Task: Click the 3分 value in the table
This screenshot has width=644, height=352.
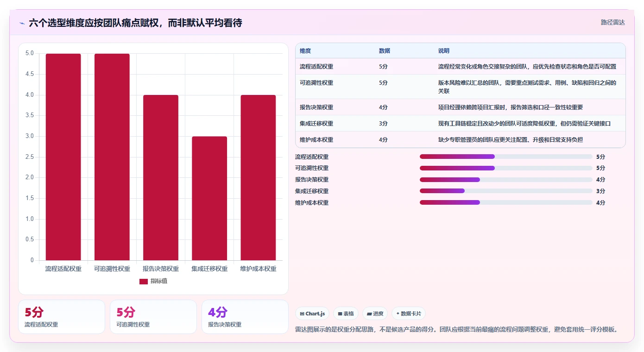Action: click(x=383, y=123)
